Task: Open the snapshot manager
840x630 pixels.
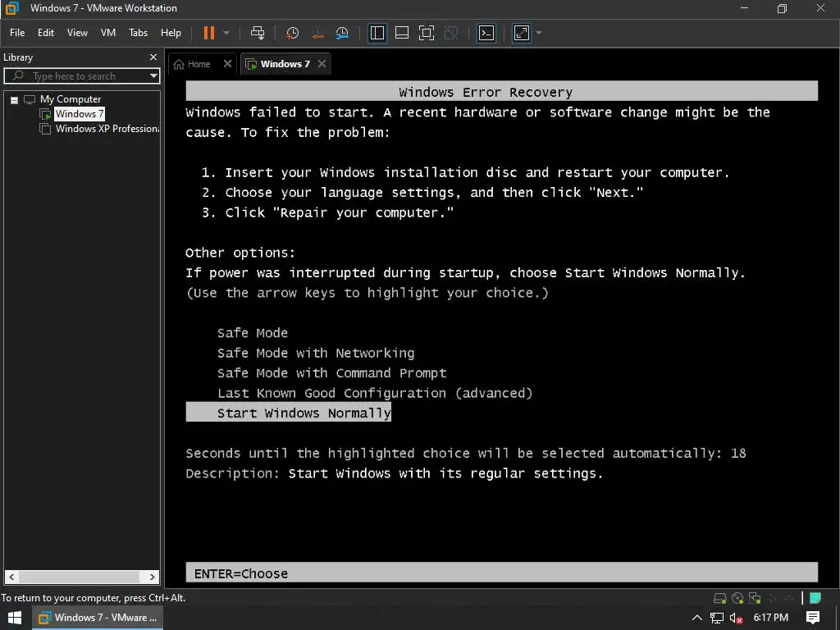Action: [x=342, y=33]
